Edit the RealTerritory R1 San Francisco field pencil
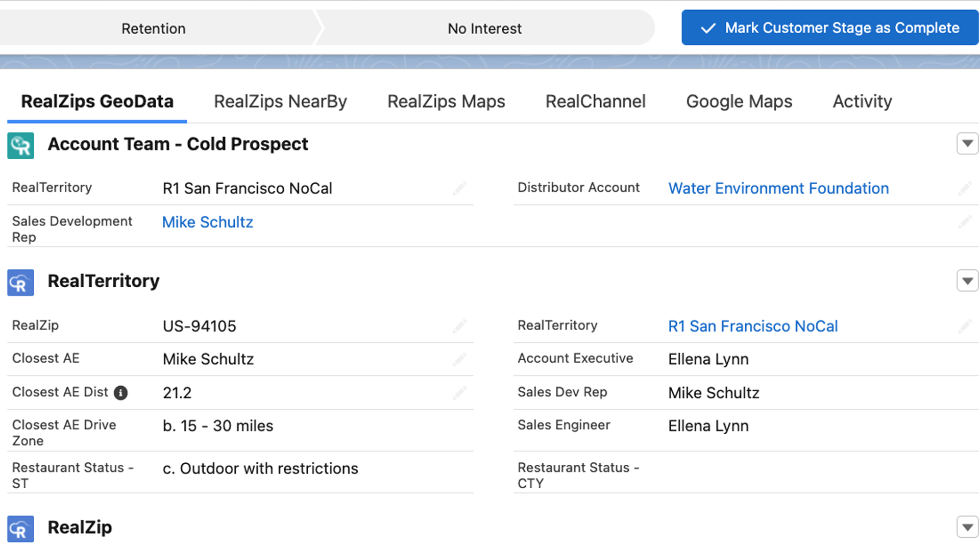This screenshot has width=980, height=551. coord(459,188)
